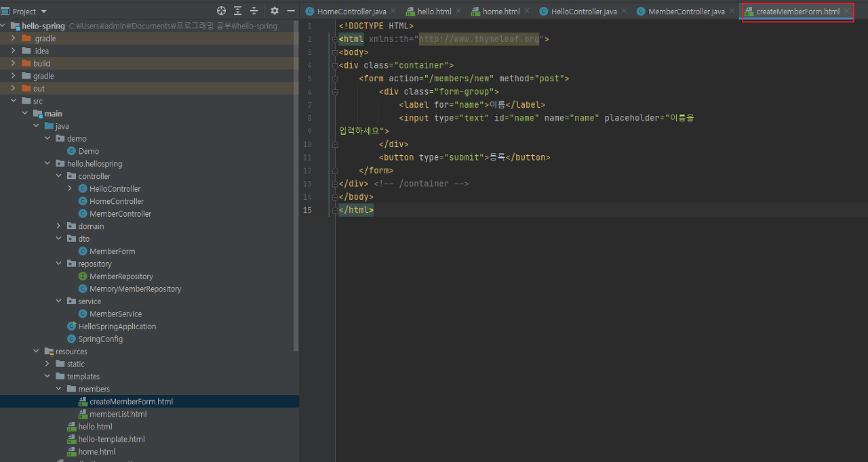This screenshot has height=462, width=868.
Task: Close the hello.html tab
Action: point(458,11)
